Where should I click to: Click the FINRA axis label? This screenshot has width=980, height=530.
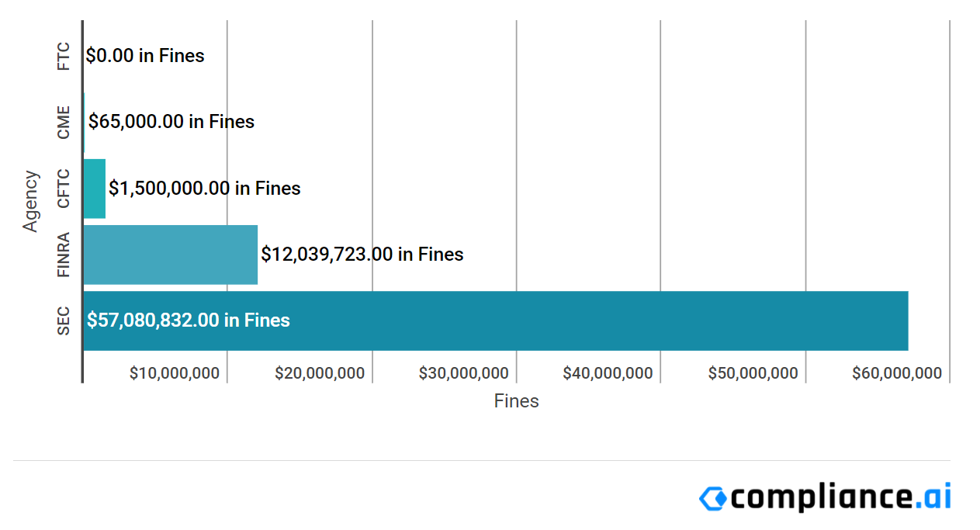(x=64, y=255)
